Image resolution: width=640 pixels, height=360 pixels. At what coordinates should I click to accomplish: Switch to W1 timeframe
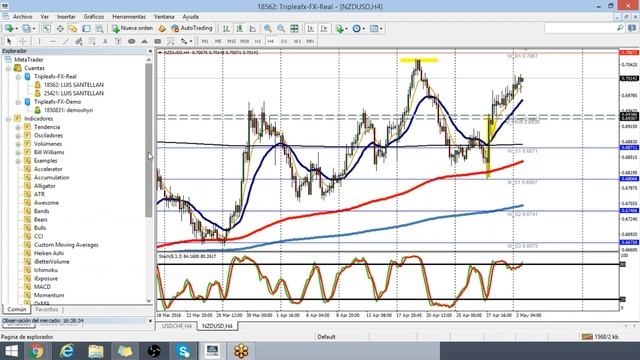click(x=297, y=41)
